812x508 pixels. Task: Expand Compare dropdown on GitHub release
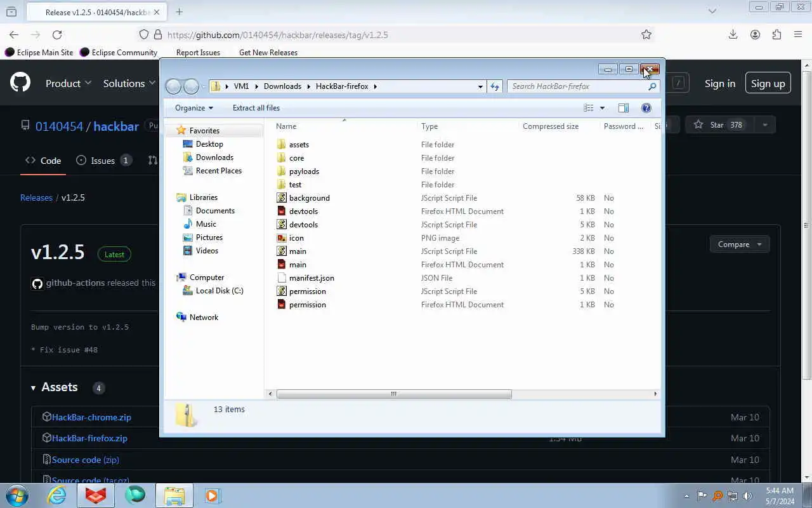pyautogui.click(x=740, y=244)
